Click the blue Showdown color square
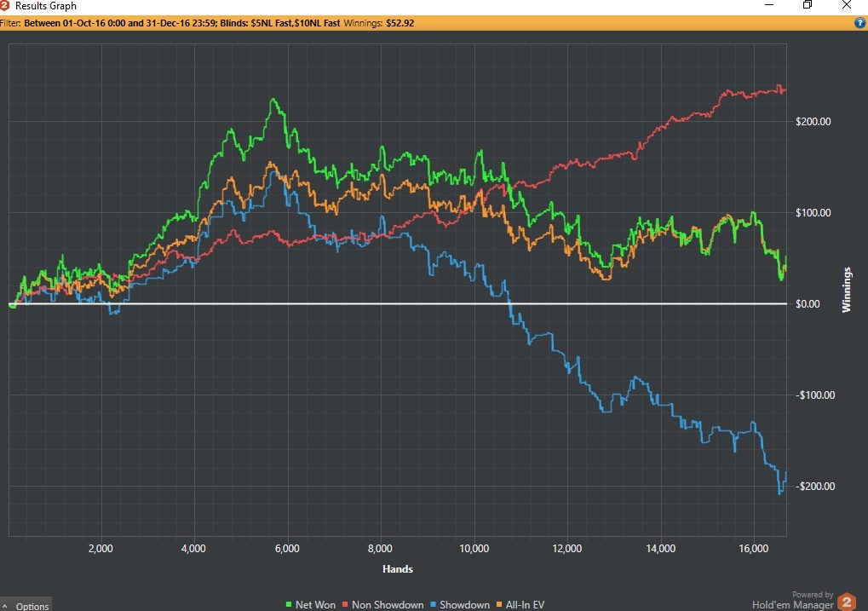868x611 pixels. click(433, 605)
